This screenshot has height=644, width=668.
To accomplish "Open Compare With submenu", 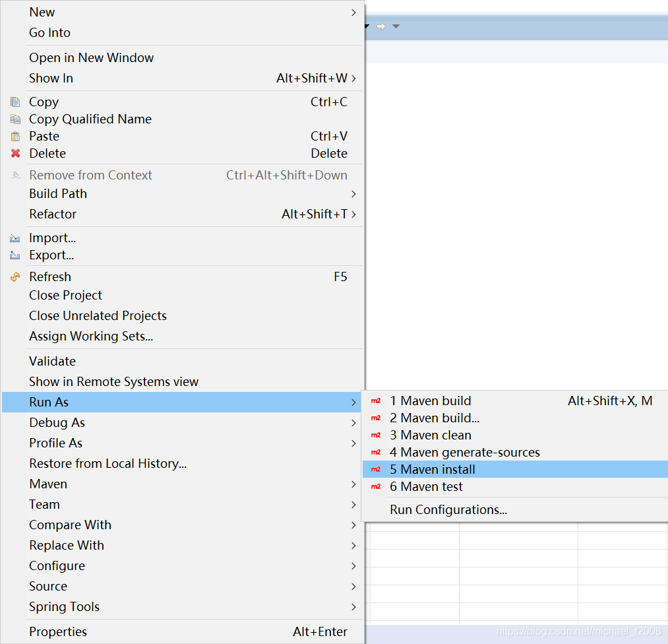I will [183, 525].
